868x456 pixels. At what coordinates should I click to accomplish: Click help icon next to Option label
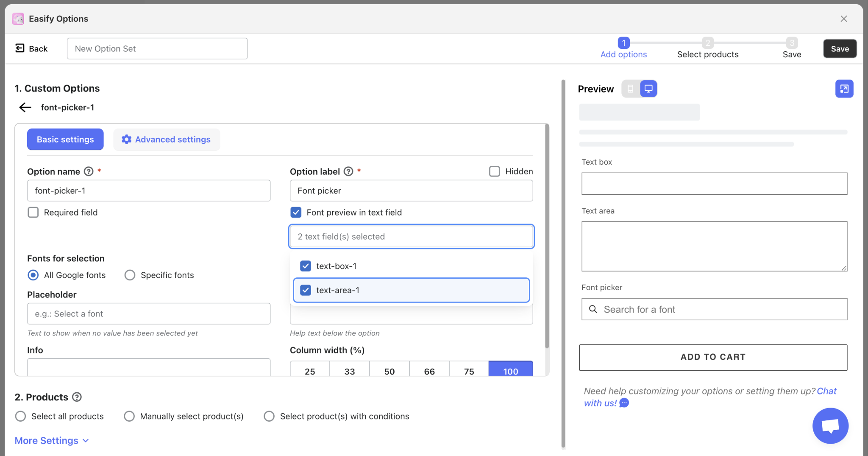click(348, 171)
